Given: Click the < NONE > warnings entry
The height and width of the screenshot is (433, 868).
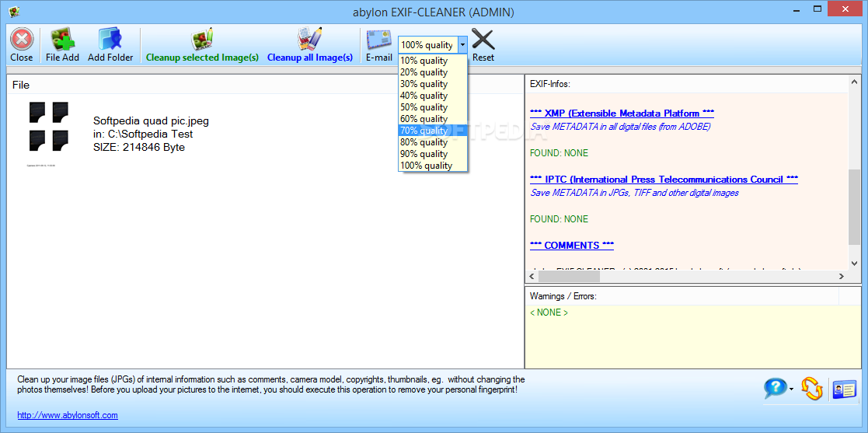Looking at the screenshot, I should point(549,313).
